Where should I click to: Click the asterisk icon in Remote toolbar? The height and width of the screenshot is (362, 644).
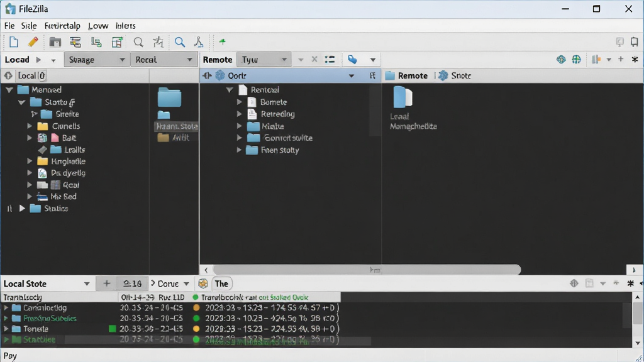pos(635,60)
